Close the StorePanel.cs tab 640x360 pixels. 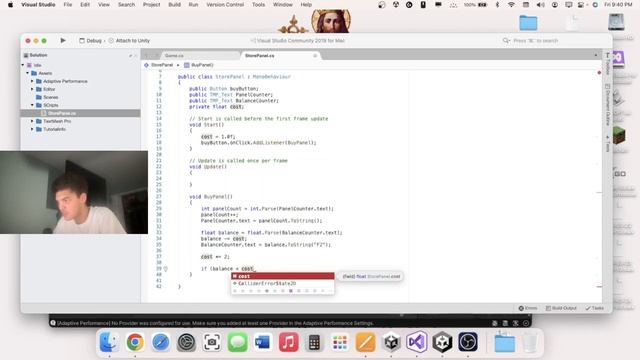[315, 56]
